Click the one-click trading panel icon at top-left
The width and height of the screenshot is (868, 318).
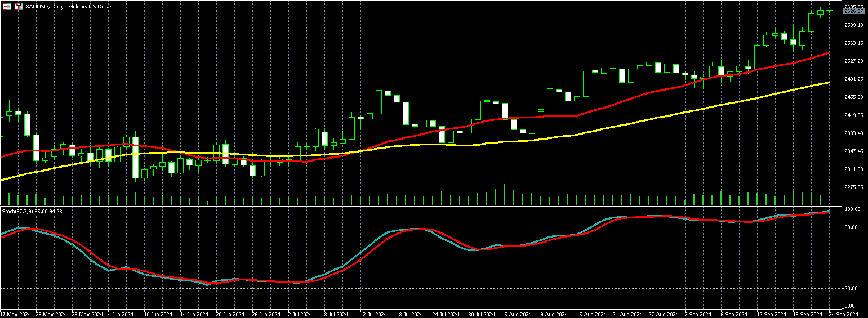pyautogui.click(x=7, y=6)
